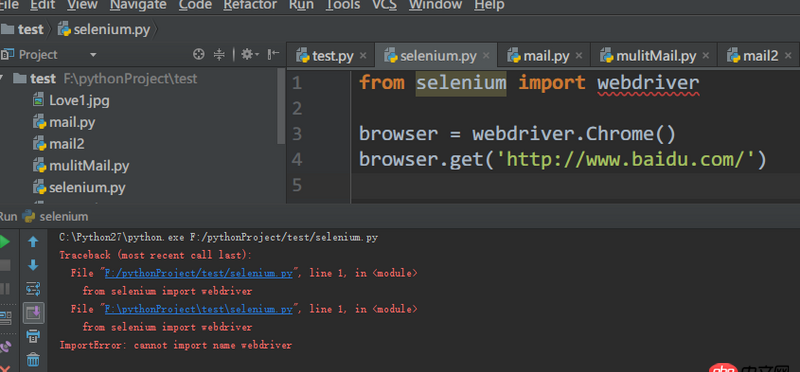Open F:\pythonProject\test\selenium.py traceback link
The image size is (800, 372).
198,309
